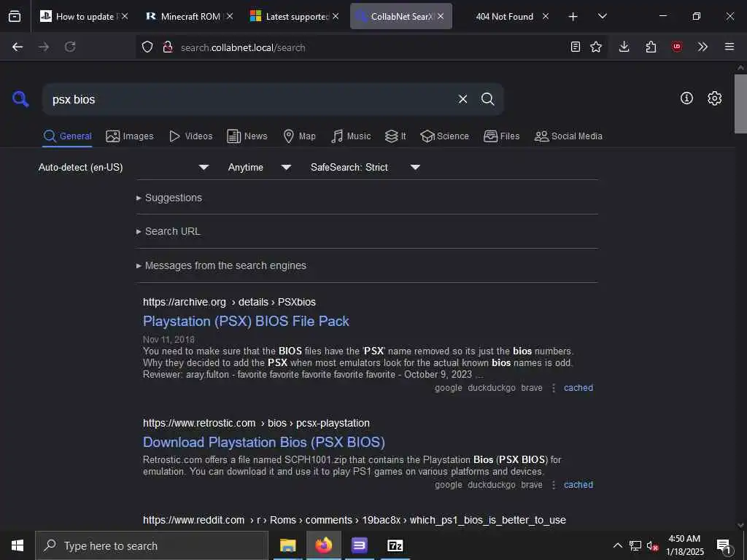Click the page vertical scrollbar thumb

point(740,103)
